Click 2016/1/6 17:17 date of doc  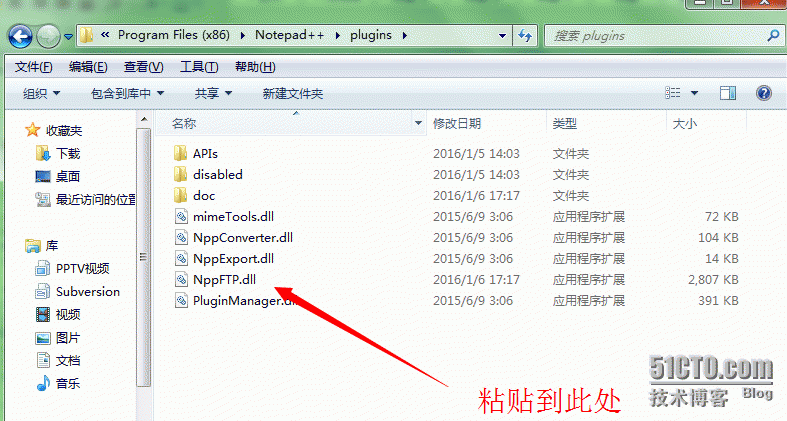[x=476, y=195]
